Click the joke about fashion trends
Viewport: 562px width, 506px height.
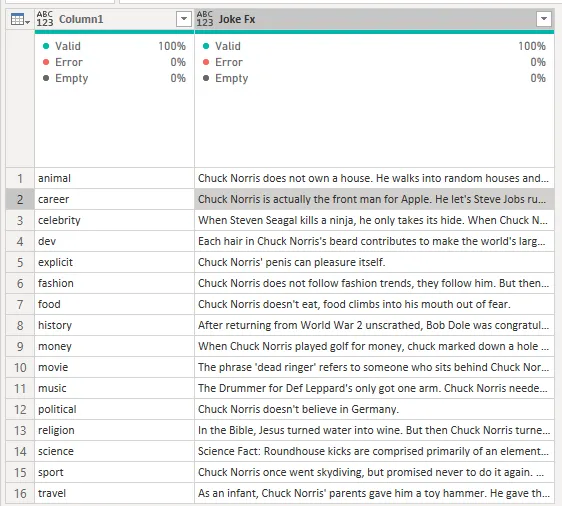pyautogui.click(x=374, y=283)
